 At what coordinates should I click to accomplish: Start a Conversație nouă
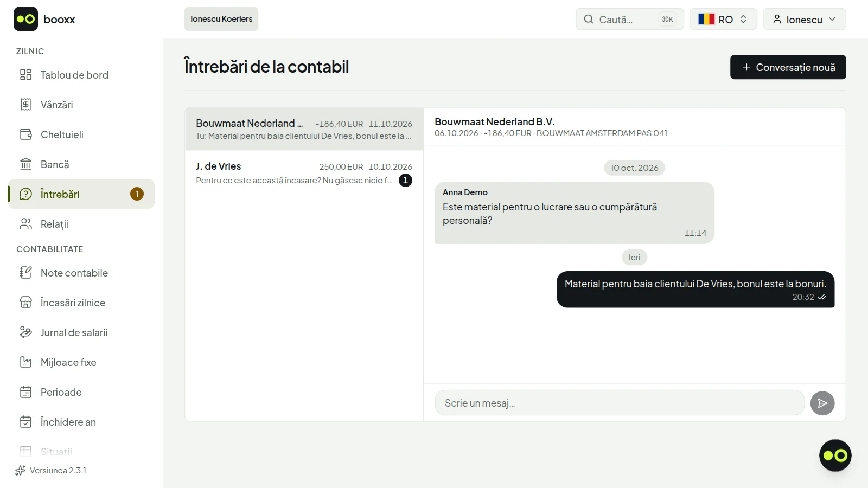[x=788, y=67]
